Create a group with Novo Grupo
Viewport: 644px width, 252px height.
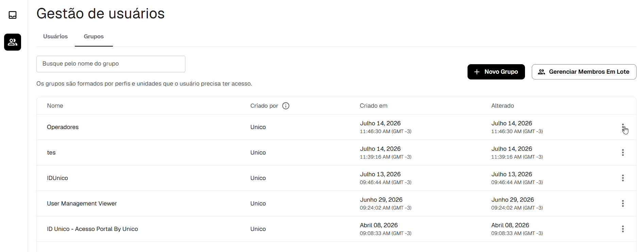tap(496, 72)
